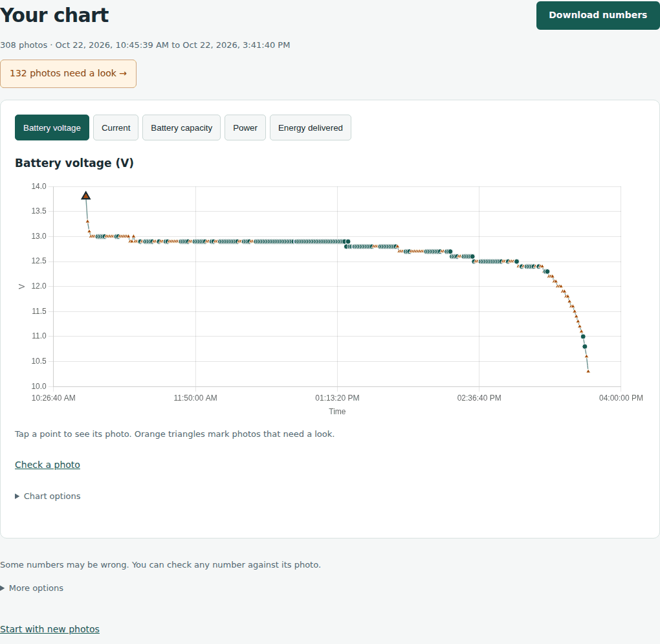Click the green data point near 10.8 V
Viewport: 660px width, 644px height.
[585, 346]
